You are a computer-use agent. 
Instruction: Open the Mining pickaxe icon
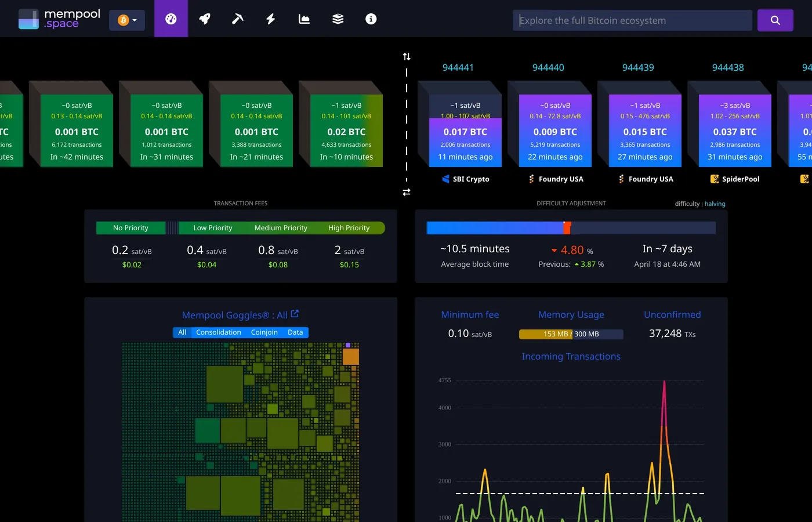point(238,19)
